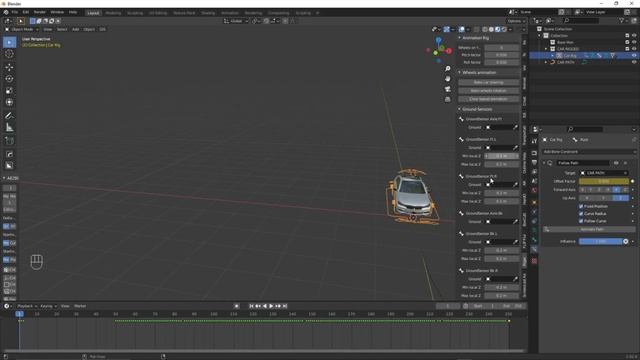This screenshot has height=360, width=640.
Task: Click the zoom magnifier icon in viewport
Action: (x=448, y=69)
